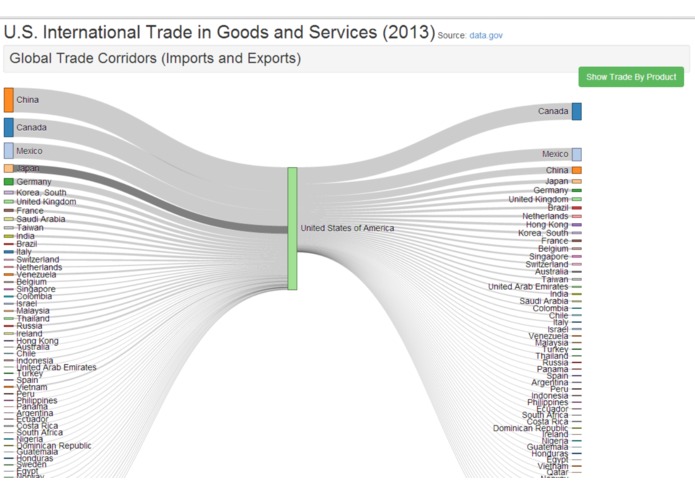Viewport: 695px width, 494px height.
Task: Click the 'Belgium' export label on right
Action: click(553, 249)
